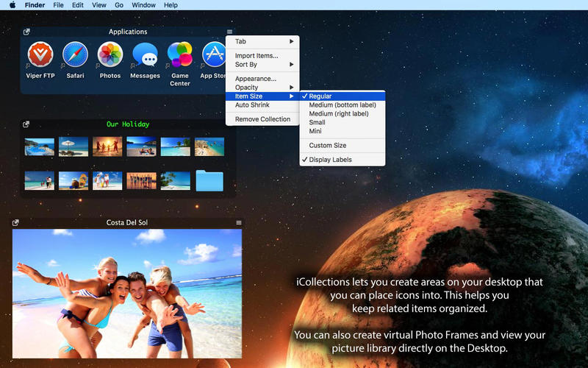The height and width of the screenshot is (368, 588).
Task: Open Appearance... settings from menu
Action: 256,79
